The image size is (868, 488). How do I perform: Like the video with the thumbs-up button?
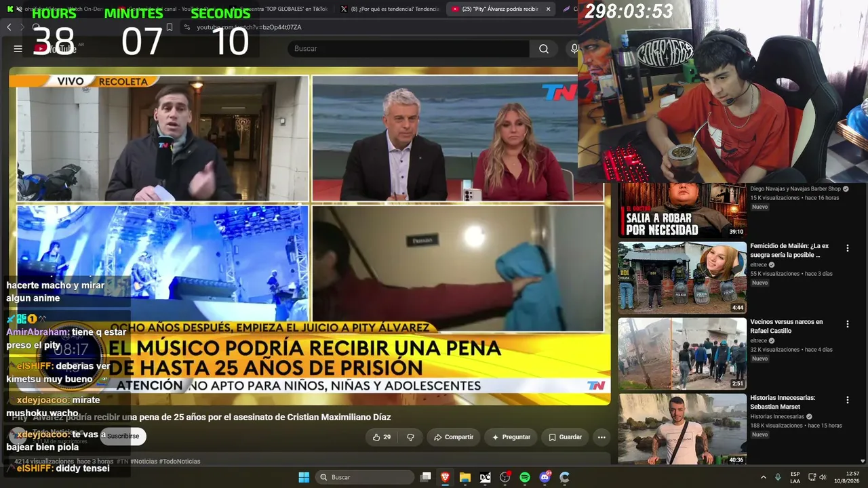point(381,437)
